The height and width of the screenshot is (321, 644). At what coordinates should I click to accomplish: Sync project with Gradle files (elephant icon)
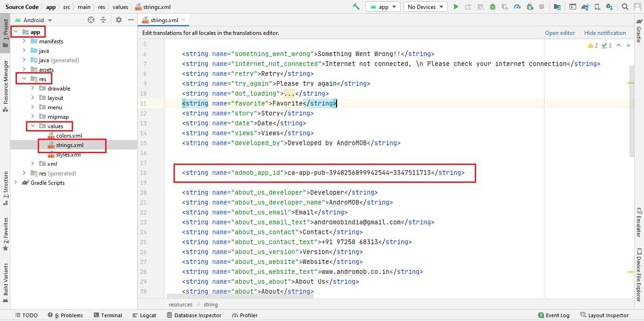[x=585, y=7]
